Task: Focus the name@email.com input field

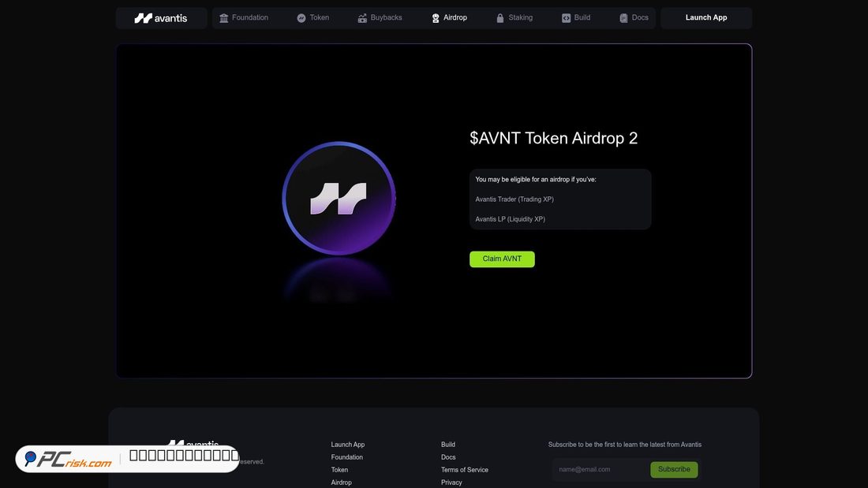Action: 600,469
